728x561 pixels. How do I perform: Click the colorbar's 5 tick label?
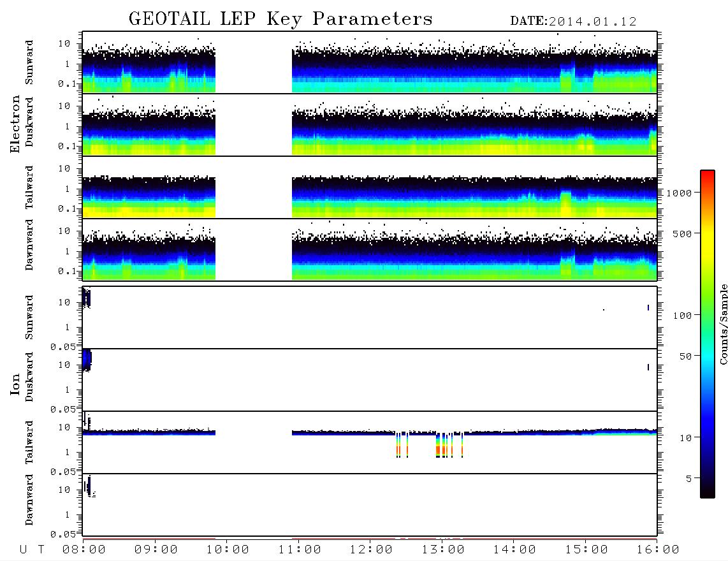pyautogui.click(x=689, y=479)
